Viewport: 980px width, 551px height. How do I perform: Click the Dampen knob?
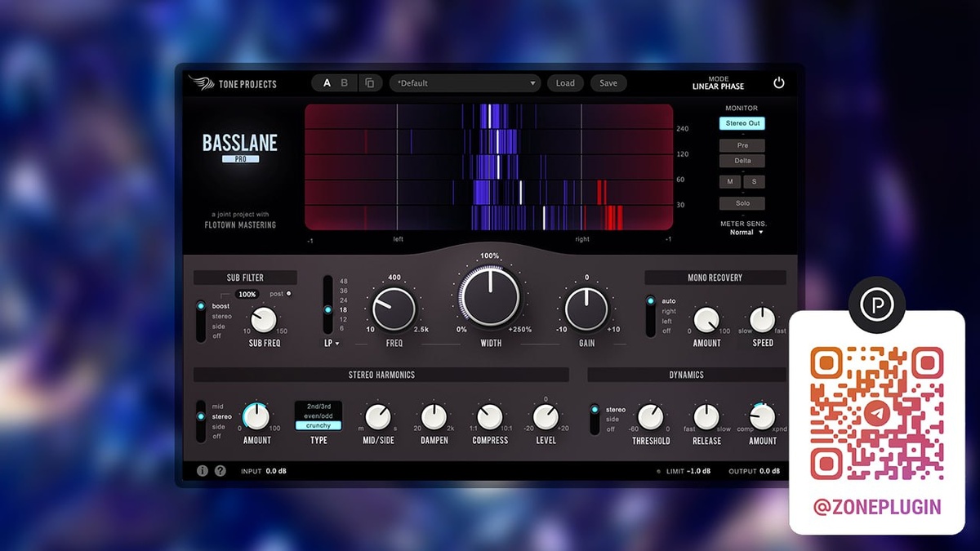click(x=434, y=417)
